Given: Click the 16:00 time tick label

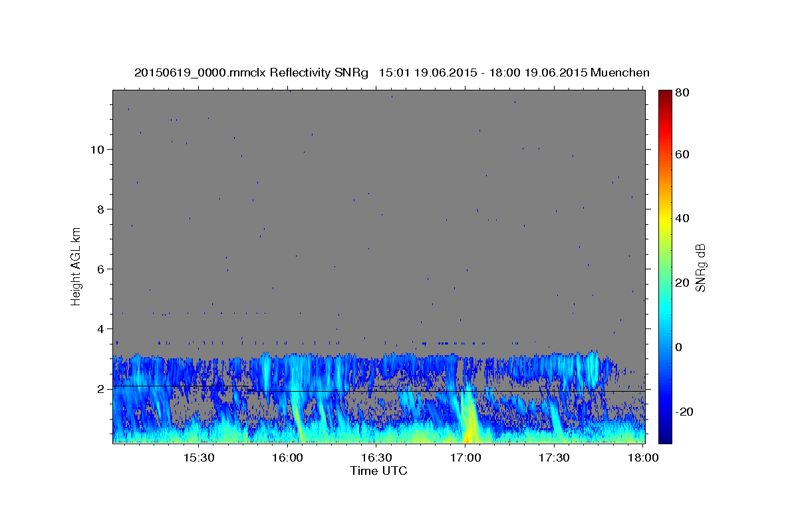Looking at the screenshot, I should (x=287, y=458).
